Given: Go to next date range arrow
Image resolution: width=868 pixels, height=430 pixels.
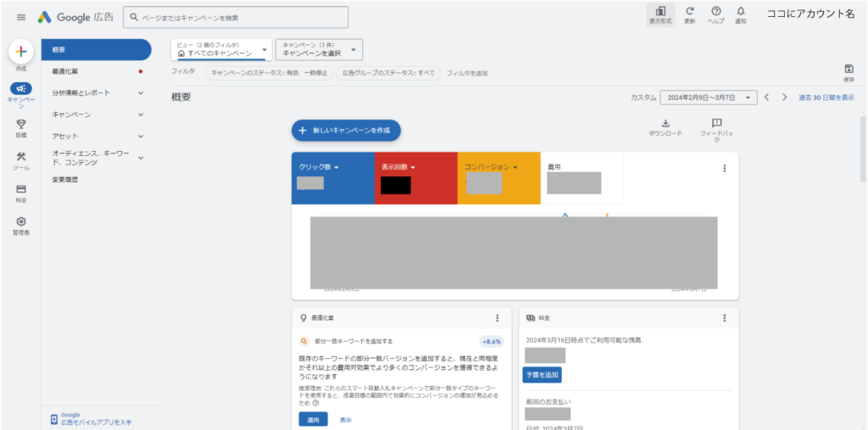Looking at the screenshot, I should click(x=784, y=97).
